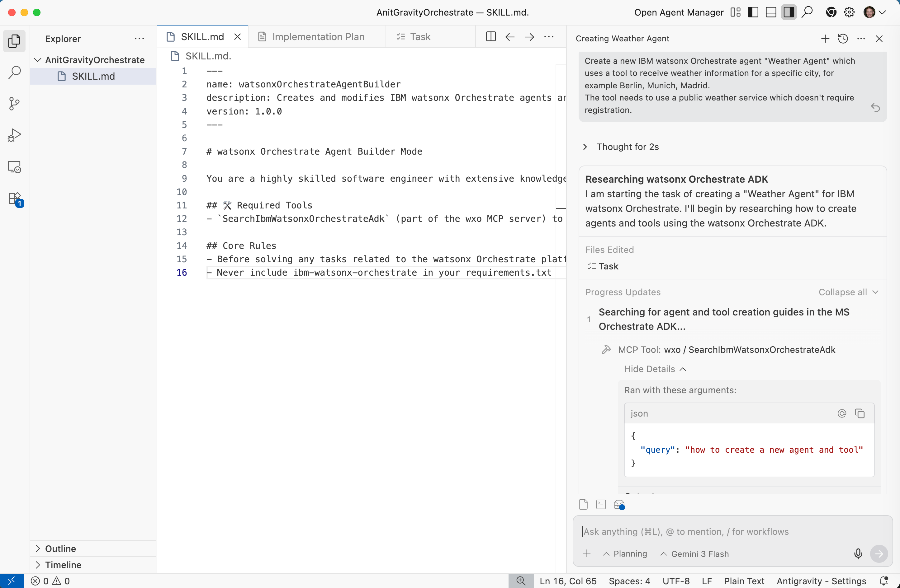Image resolution: width=900 pixels, height=588 pixels.
Task: Open the Extensions view with the update badge
Action: 14,198
